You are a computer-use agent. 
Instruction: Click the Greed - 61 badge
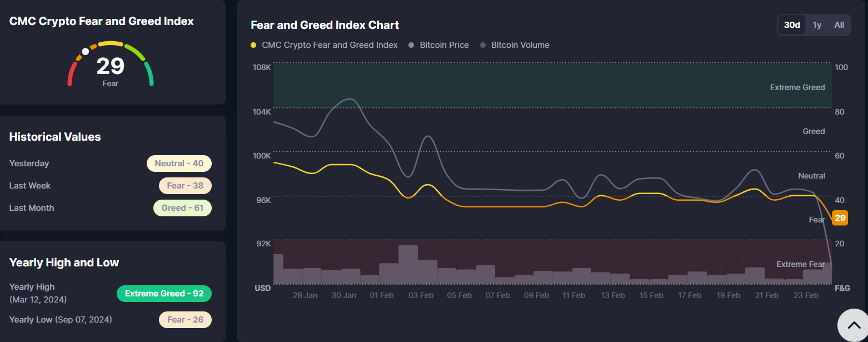182,208
